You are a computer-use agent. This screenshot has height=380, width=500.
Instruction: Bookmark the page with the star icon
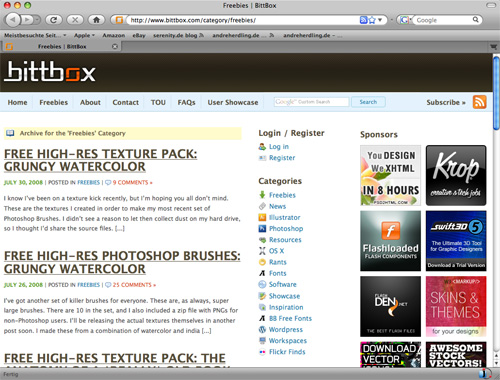[x=372, y=20]
